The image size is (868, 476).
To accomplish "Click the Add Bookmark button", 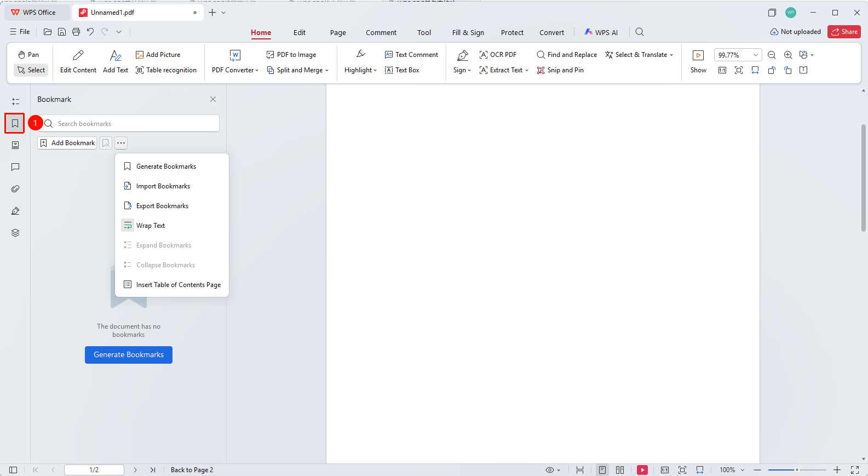I will pos(67,143).
